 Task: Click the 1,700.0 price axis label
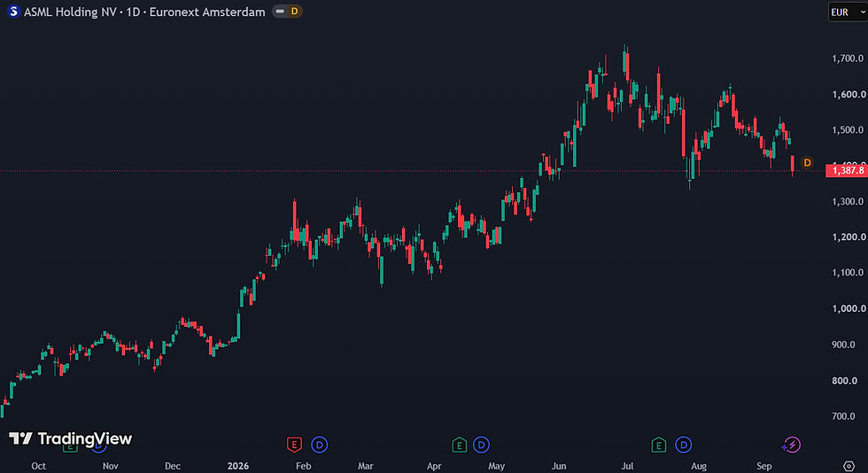click(x=848, y=58)
